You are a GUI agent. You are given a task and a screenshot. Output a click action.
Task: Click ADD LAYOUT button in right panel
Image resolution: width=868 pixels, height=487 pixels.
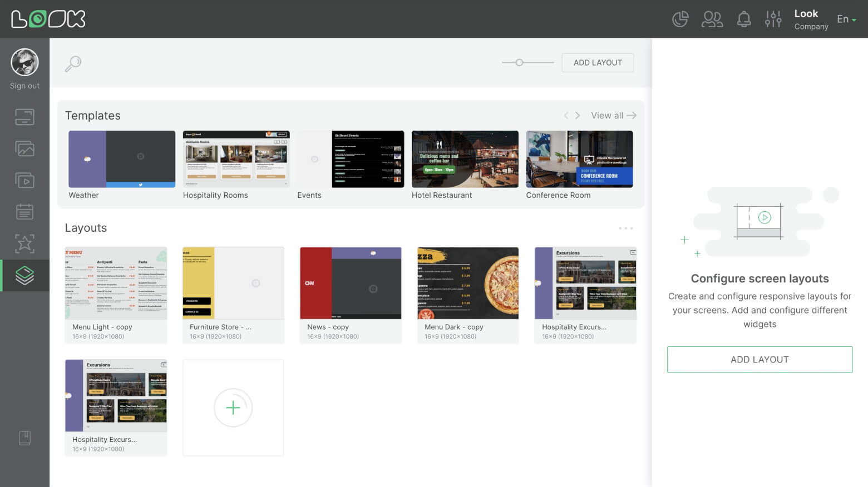click(759, 360)
